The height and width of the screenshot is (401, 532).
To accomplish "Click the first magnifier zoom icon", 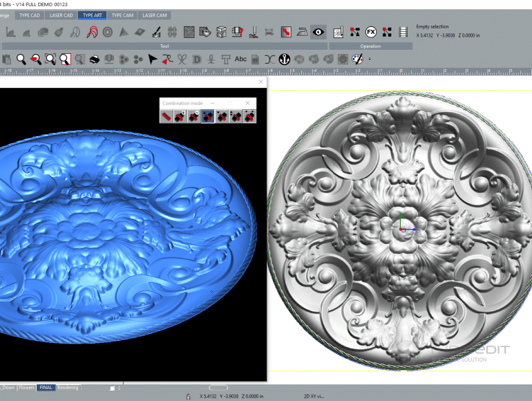I will pyautogui.click(x=21, y=59).
